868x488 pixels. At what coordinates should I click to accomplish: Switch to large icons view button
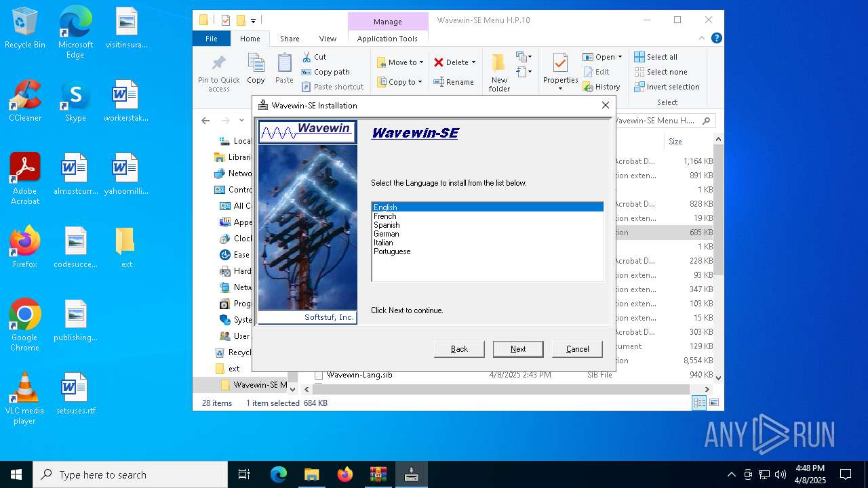click(x=713, y=403)
